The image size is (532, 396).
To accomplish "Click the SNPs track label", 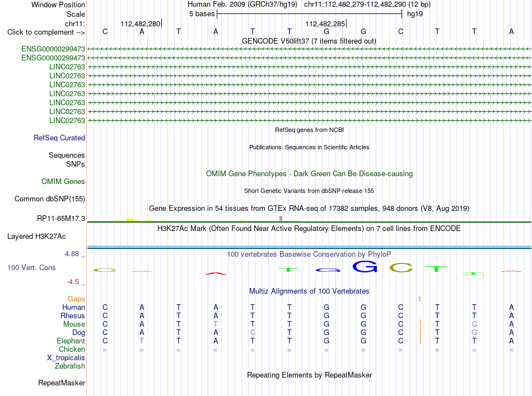I will click(76, 164).
